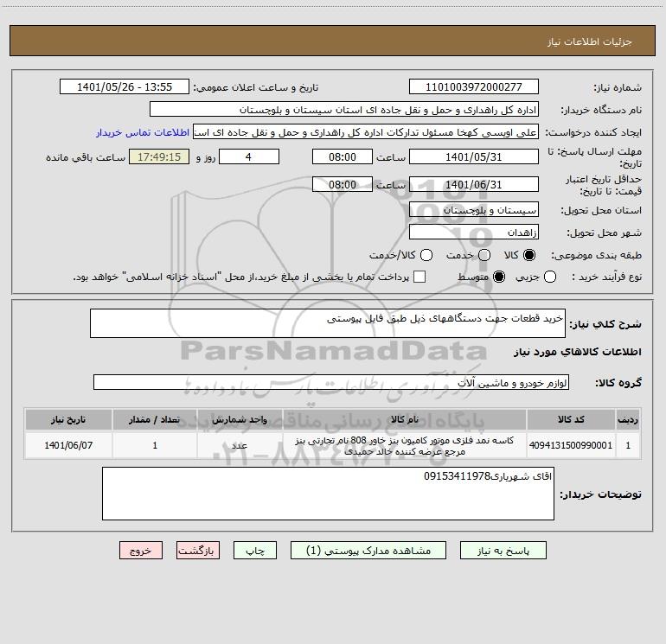
Task: Click the جزئیات اطلاعات نیاز header title
Action: (x=590, y=41)
